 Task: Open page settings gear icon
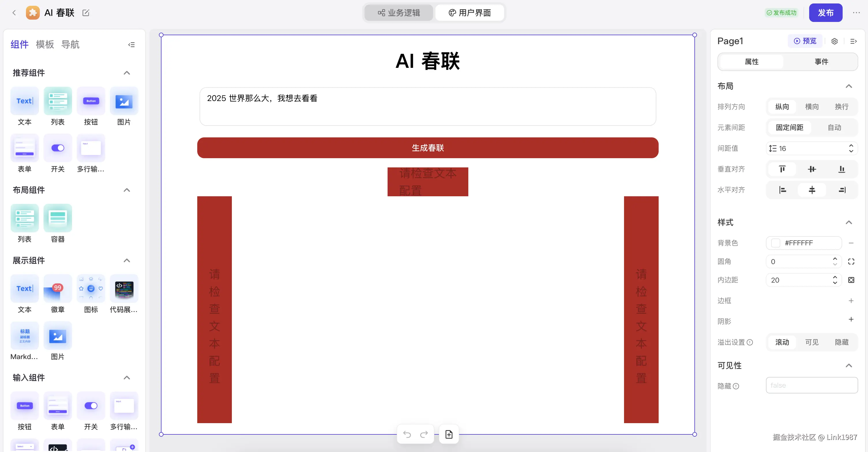(x=834, y=41)
